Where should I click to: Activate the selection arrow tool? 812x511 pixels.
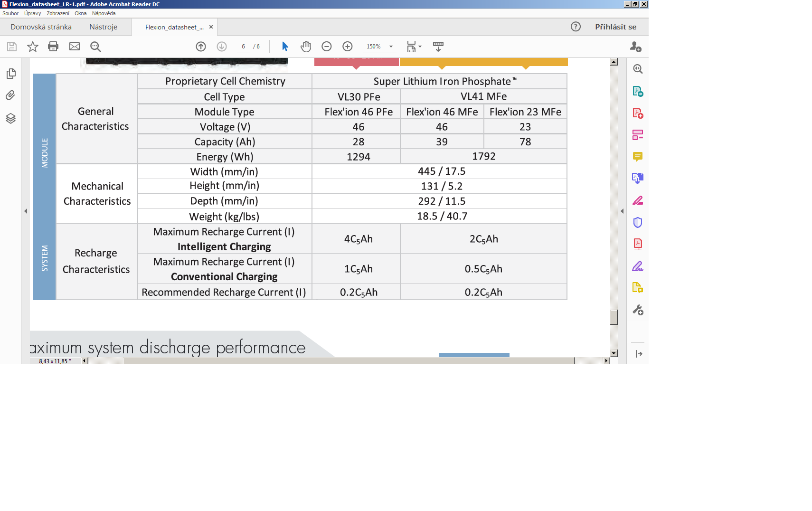pyautogui.click(x=285, y=47)
